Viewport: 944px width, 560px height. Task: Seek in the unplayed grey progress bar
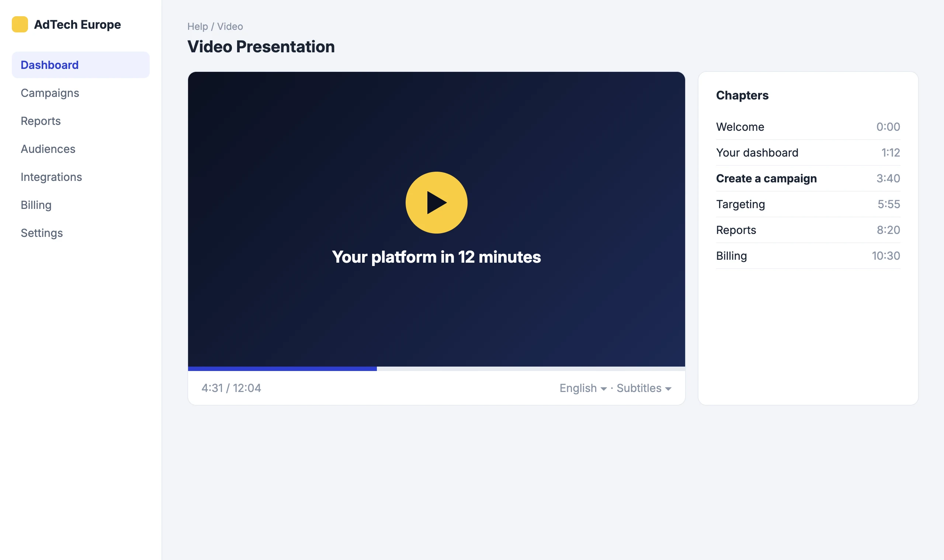click(x=531, y=369)
